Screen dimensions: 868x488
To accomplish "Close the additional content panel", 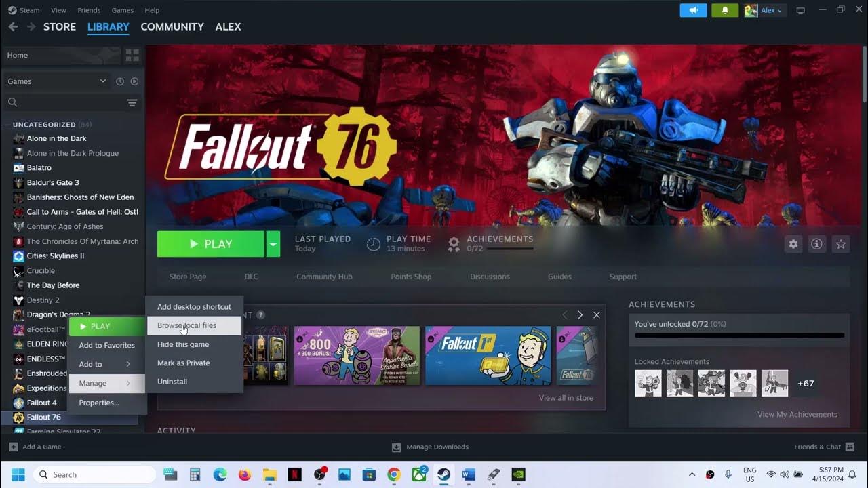I will (x=597, y=315).
